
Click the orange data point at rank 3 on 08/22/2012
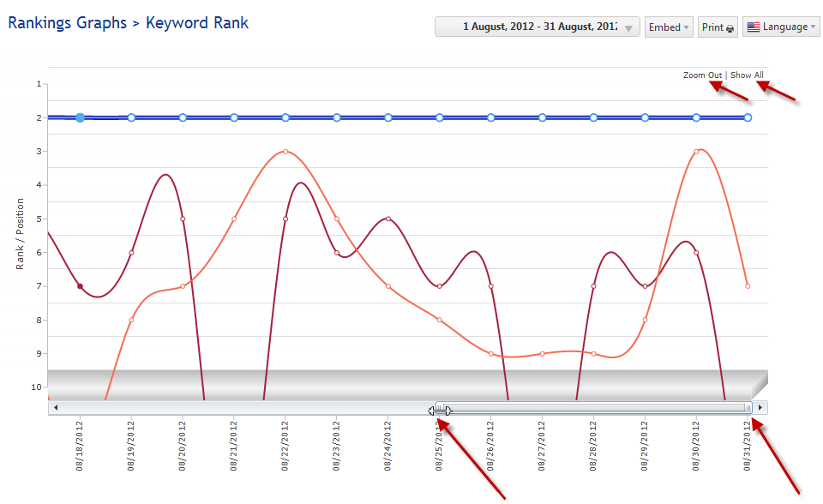(x=285, y=152)
